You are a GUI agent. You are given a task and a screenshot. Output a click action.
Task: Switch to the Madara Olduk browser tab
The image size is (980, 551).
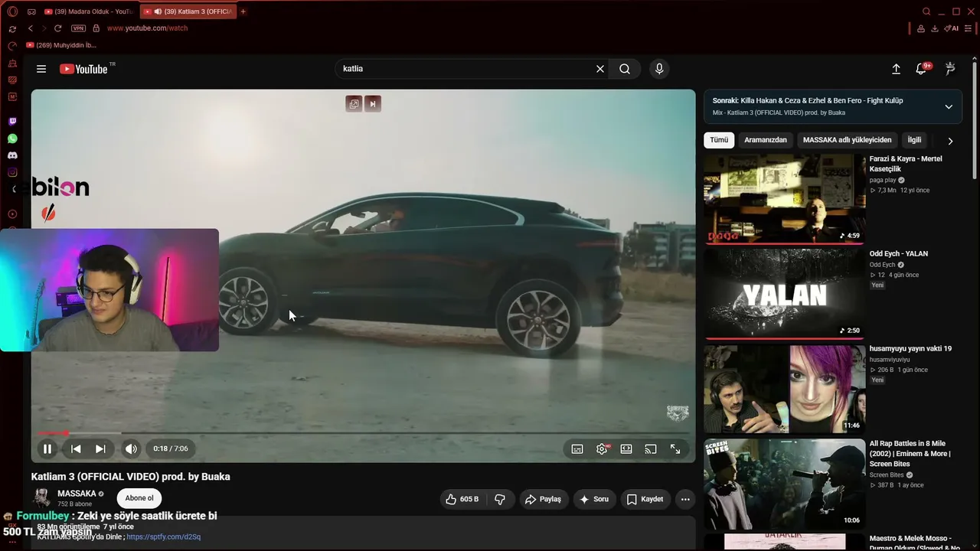pos(88,11)
